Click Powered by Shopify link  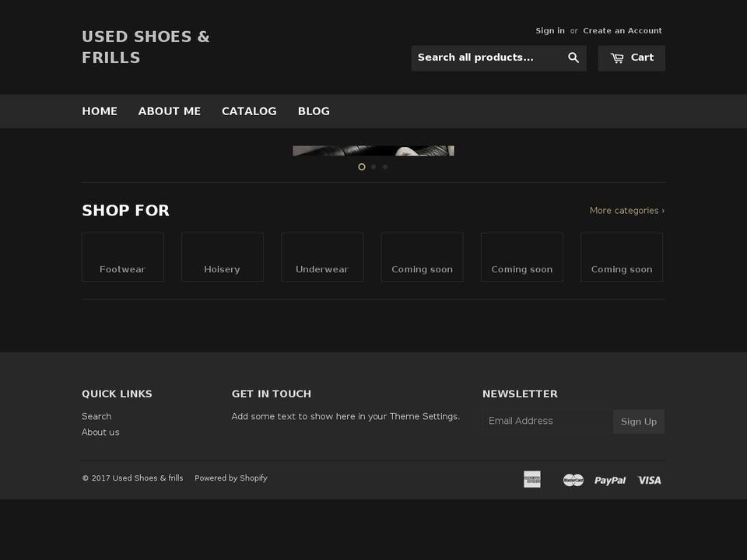pos(230,478)
